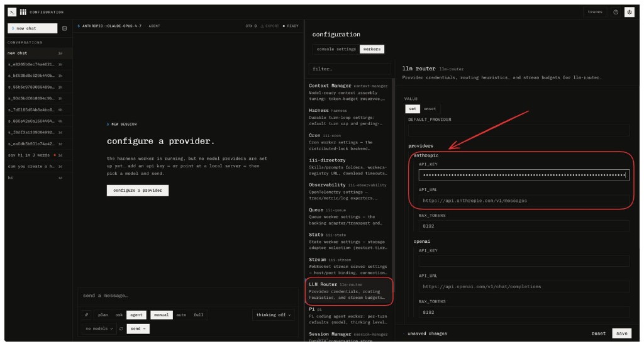This screenshot has height=346, width=644.
Task: Switch value to unset
Action: click(430, 109)
